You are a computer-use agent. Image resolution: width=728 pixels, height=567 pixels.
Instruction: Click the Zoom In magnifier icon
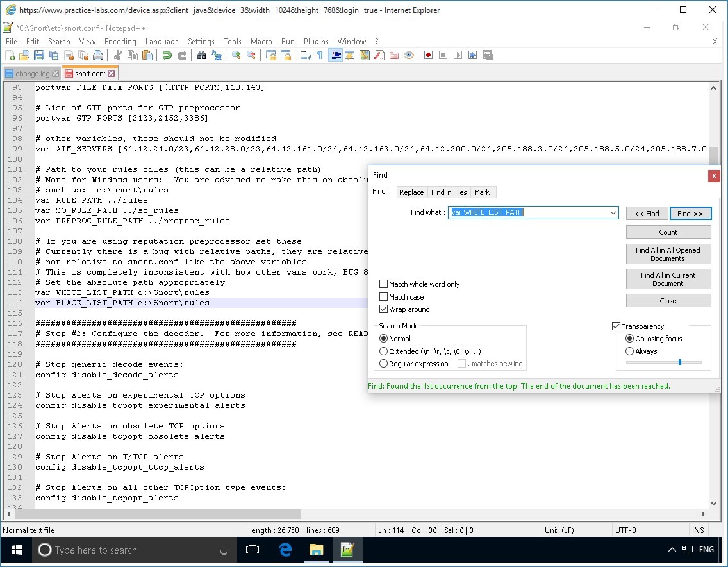[236, 56]
